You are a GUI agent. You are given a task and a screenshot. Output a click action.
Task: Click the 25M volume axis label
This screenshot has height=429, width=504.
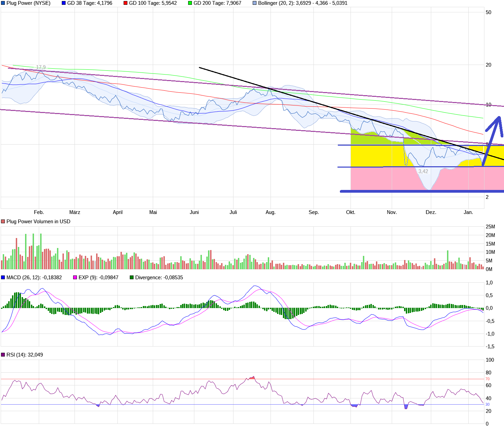(x=490, y=227)
